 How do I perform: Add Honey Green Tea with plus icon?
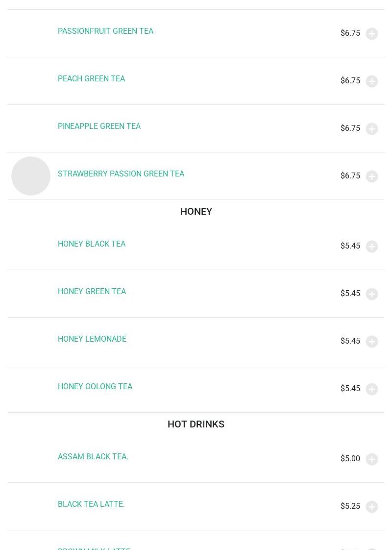tap(371, 294)
